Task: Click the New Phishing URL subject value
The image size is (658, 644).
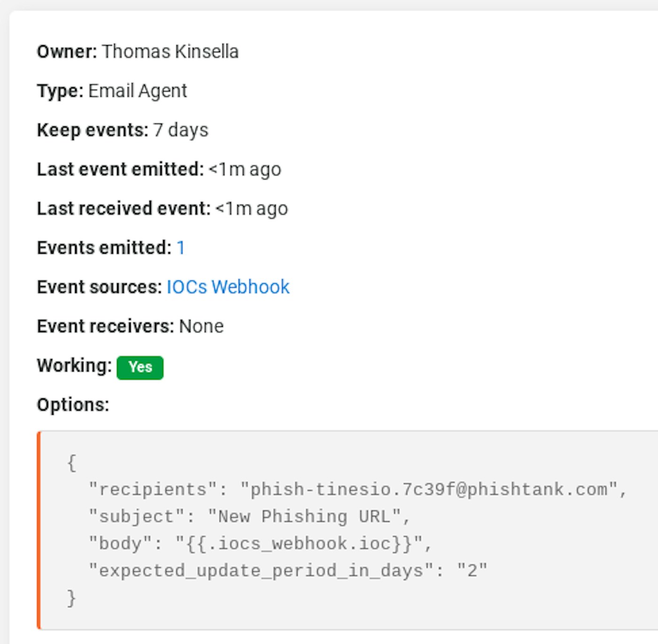Action: (304, 517)
